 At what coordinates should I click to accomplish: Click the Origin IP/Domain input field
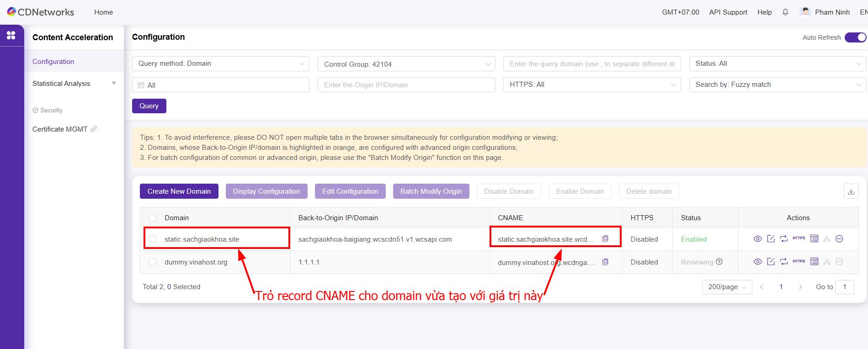click(406, 85)
